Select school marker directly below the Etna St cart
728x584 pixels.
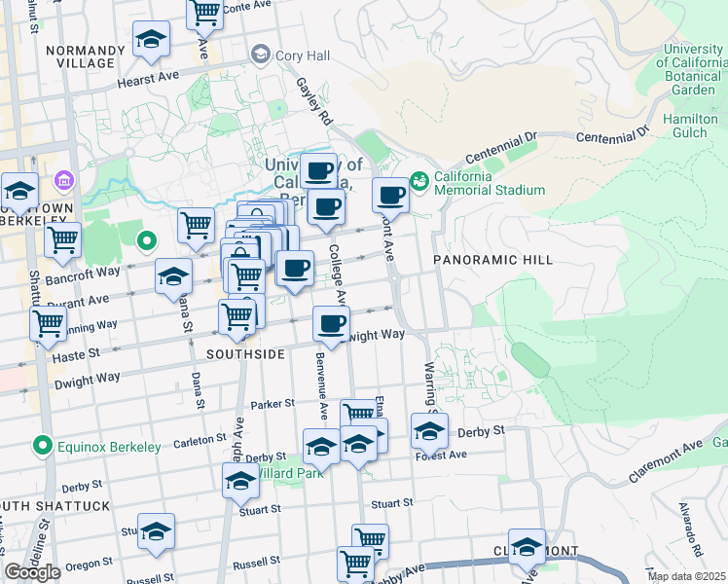(x=358, y=444)
